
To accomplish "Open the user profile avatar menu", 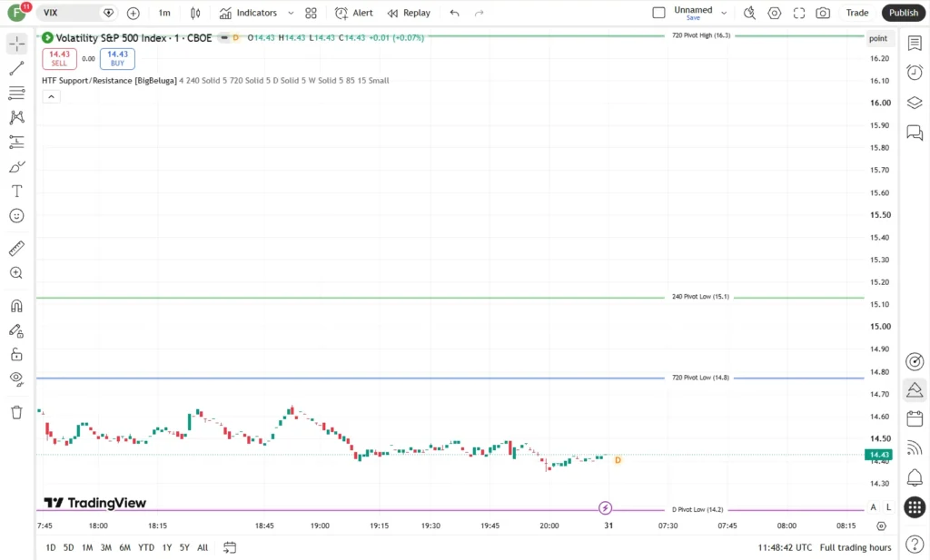I will click(x=16, y=13).
